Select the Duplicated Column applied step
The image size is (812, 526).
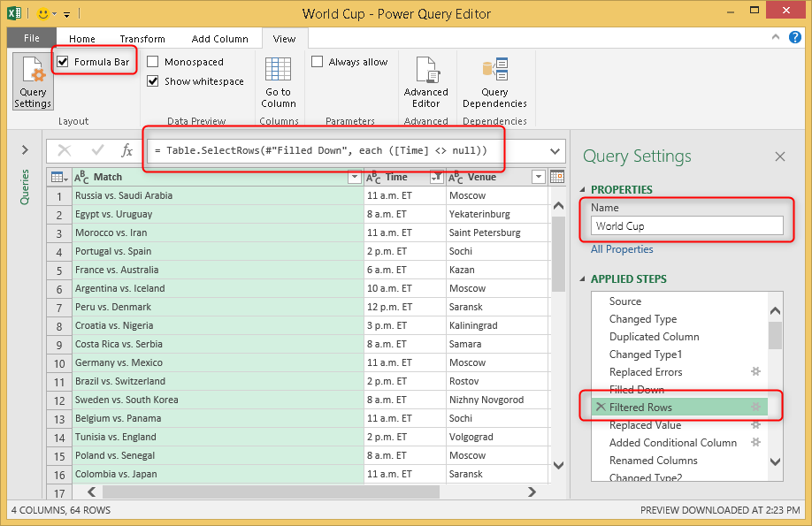click(679, 337)
